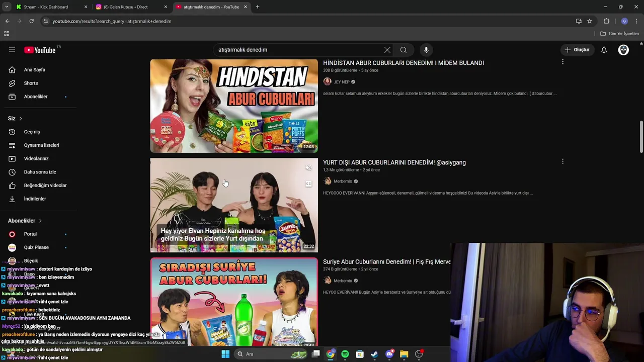Image resolution: width=644 pixels, height=362 pixels.
Task: Expand the Siz section chevron
Action: pos(21,119)
